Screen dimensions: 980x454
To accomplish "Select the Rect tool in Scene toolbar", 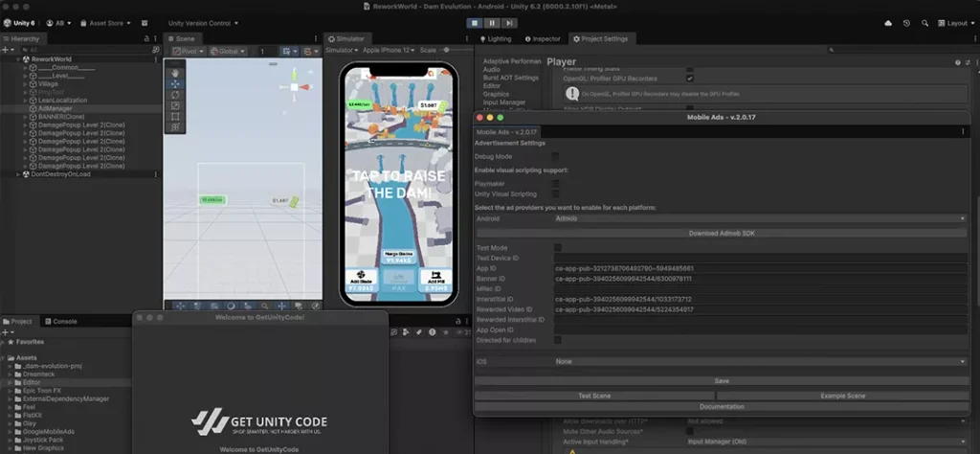I will [175, 116].
